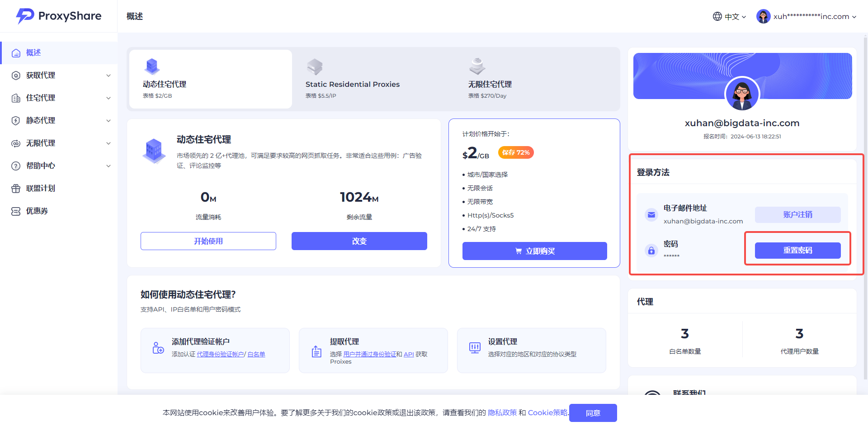Expand the 静态代理 sidebar menu chevron

click(108, 121)
